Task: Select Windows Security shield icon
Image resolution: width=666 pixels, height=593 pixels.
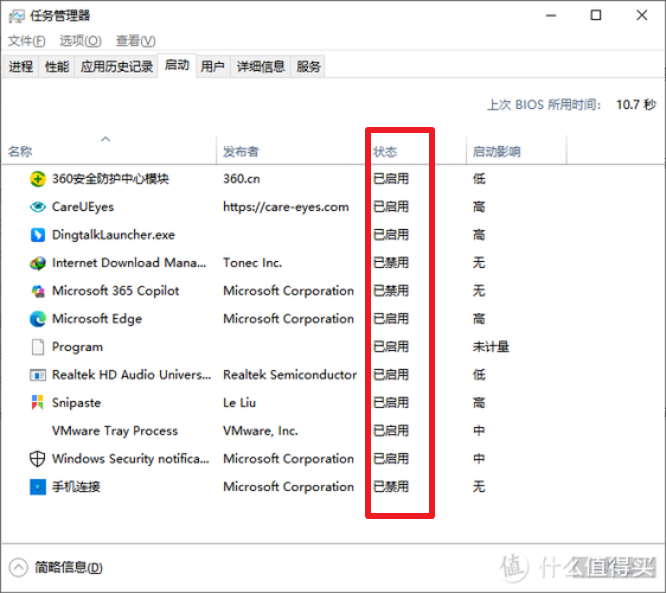Action: point(38,459)
